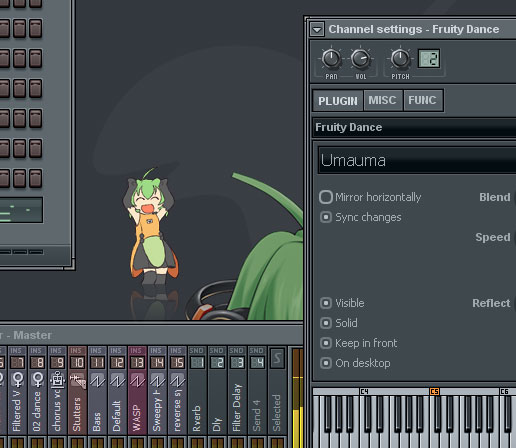Click the dancing Fruity Dance character
This screenshot has height=448, width=516.
151,227
